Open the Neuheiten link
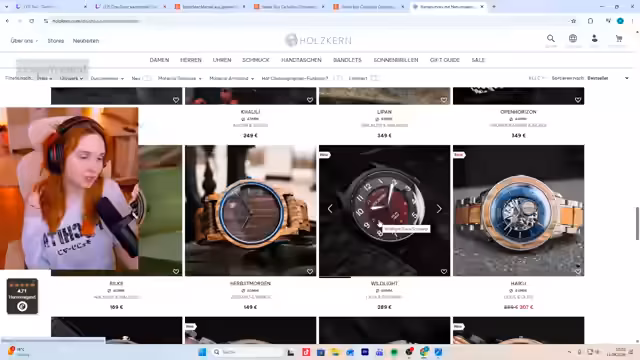This screenshot has width=640, height=360. point(86,41)
